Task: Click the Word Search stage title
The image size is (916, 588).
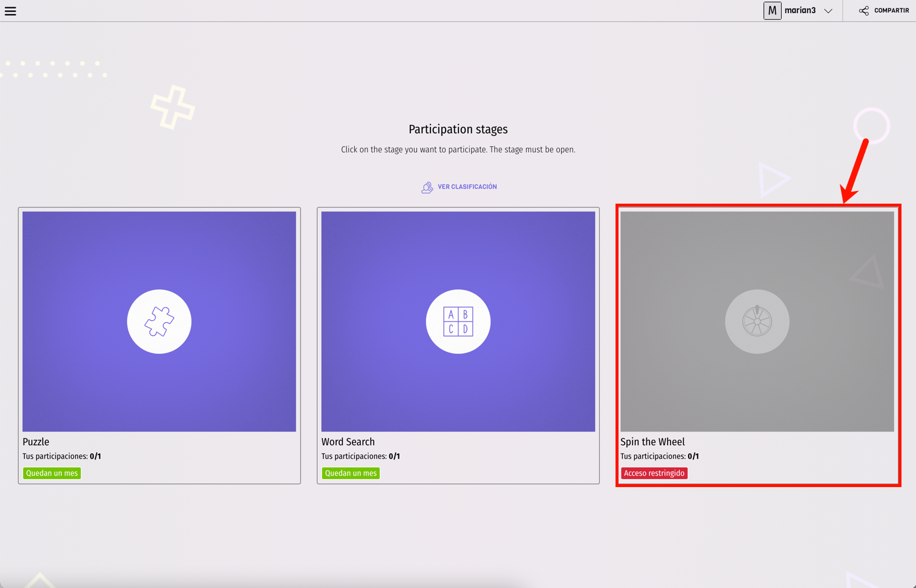Action: click(348, 442)
